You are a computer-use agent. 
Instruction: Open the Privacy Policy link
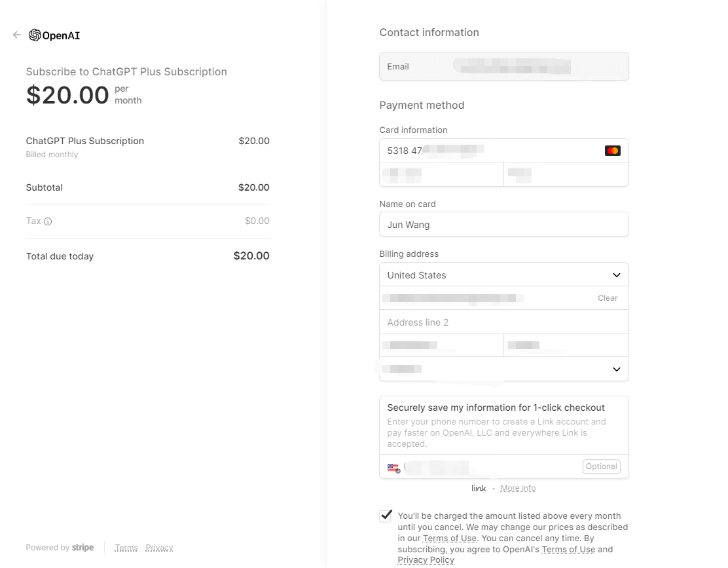point(426,560)
